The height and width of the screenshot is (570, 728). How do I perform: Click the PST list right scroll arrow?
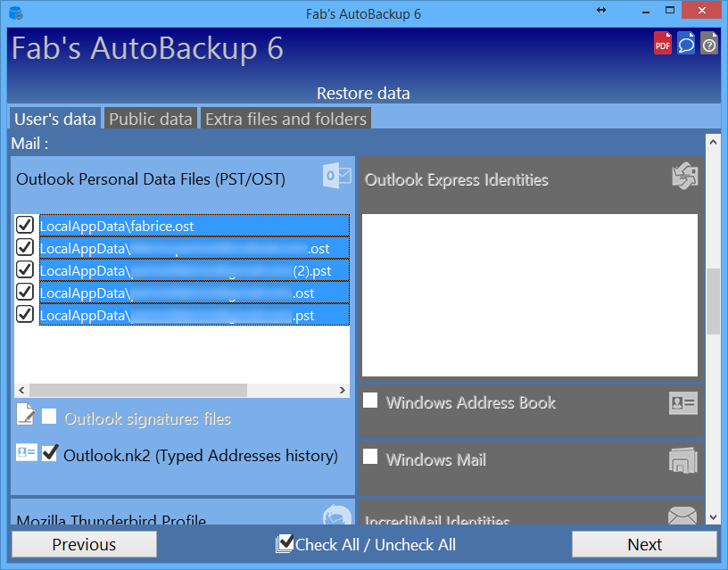point(343,391)
